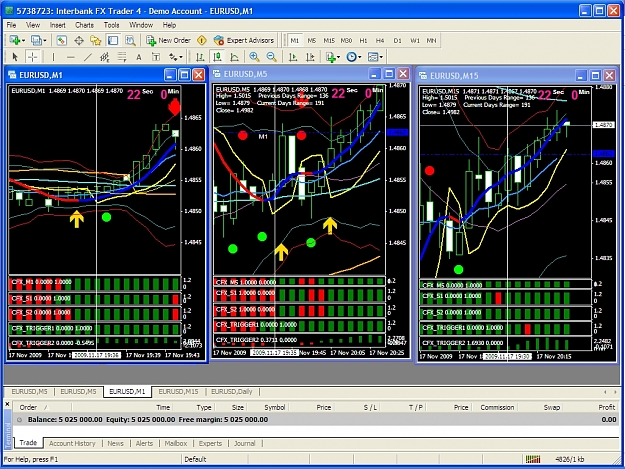Open the New Chart dropdown
The width and height of the screenshot is (625, 469).
point(17,40)
